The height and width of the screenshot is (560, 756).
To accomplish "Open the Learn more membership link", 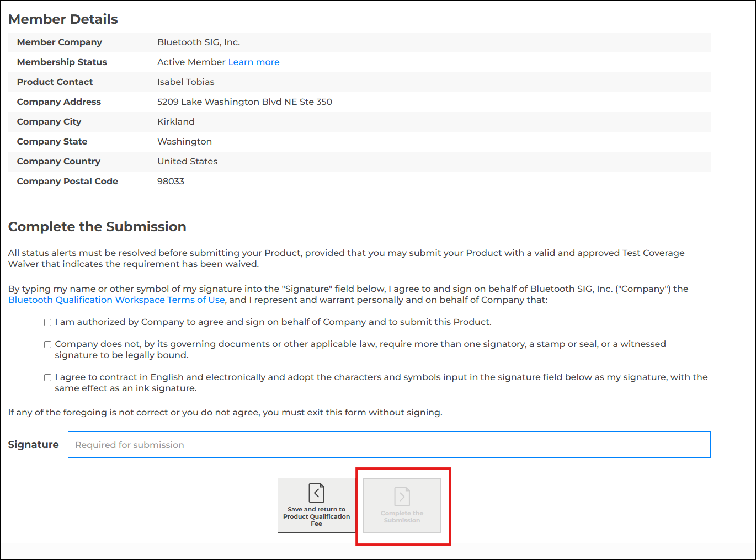I will click(x=254, y=62).
